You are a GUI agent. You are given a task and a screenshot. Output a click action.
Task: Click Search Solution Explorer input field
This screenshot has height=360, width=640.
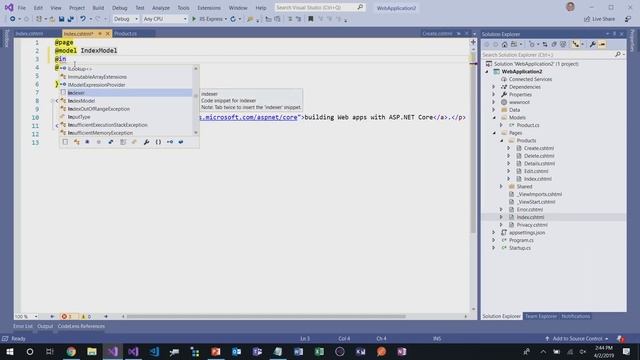548,54
